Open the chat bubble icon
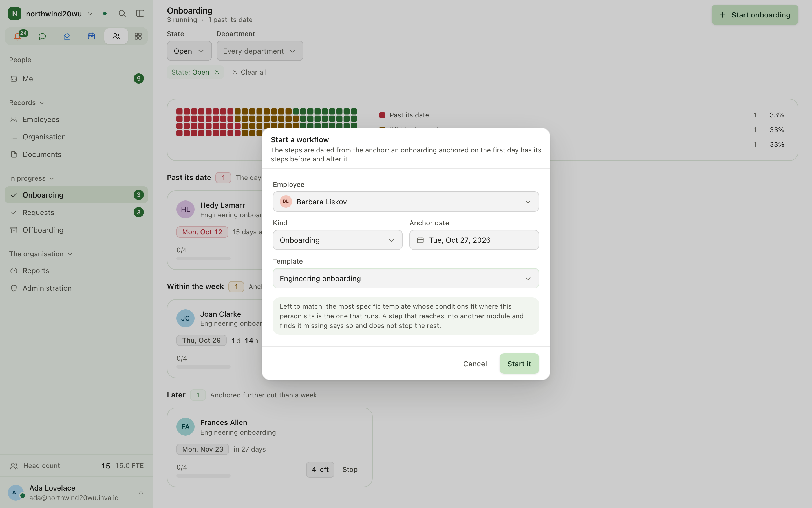 click(x=42, y=36)
